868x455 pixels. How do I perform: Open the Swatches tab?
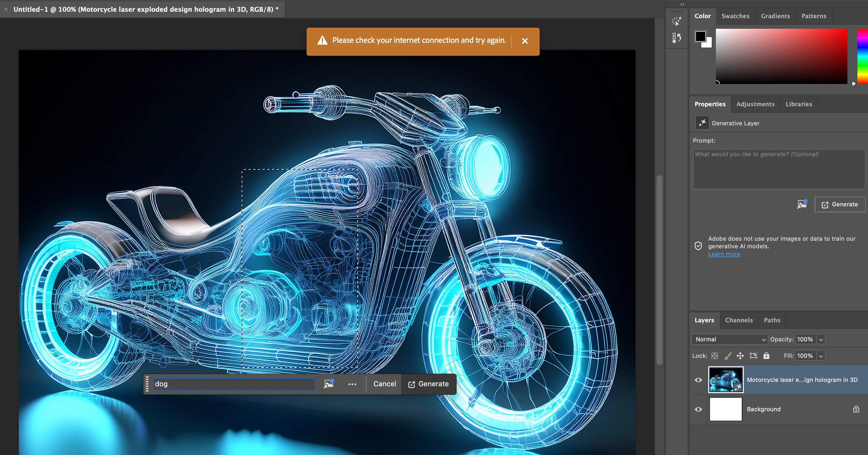735,16
